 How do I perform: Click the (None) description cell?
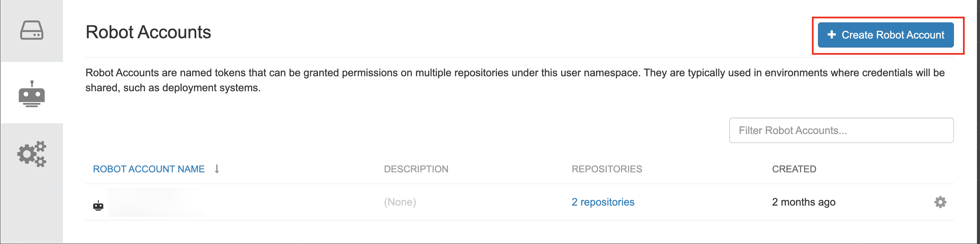[x=400, y=202]
